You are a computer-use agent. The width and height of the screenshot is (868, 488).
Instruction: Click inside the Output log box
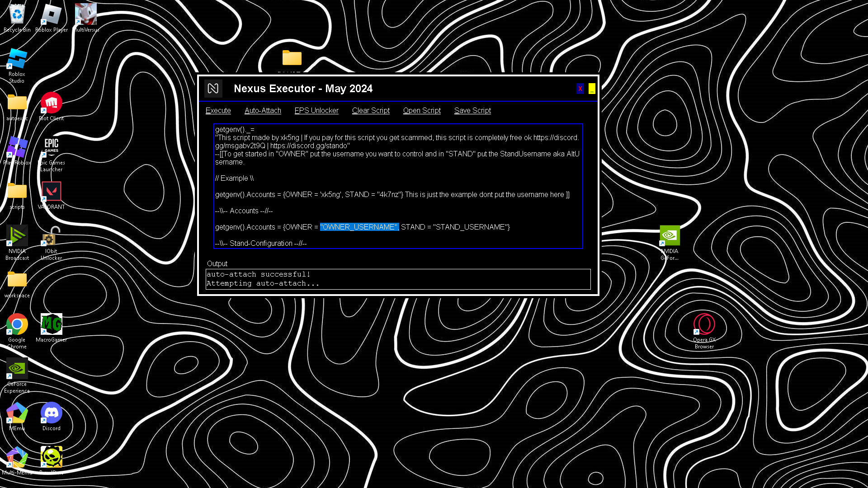[398, 279]
